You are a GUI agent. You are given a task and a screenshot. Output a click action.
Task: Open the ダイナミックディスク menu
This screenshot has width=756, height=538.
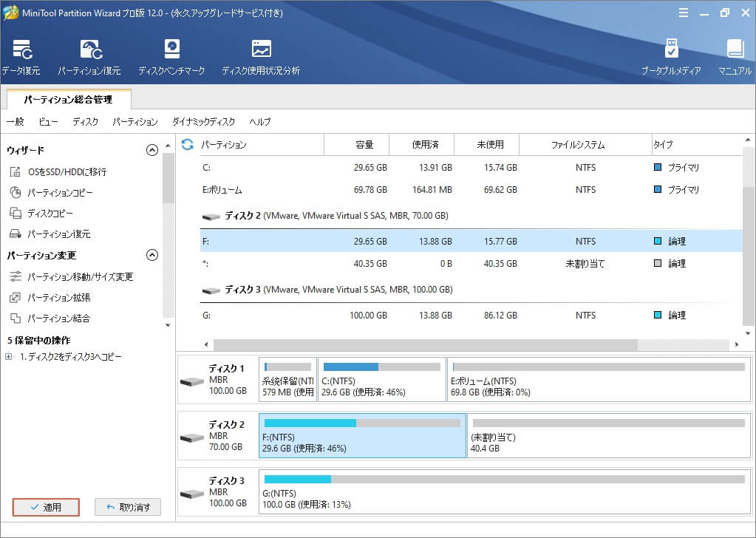pyautogui.click(x=203, y=122)
